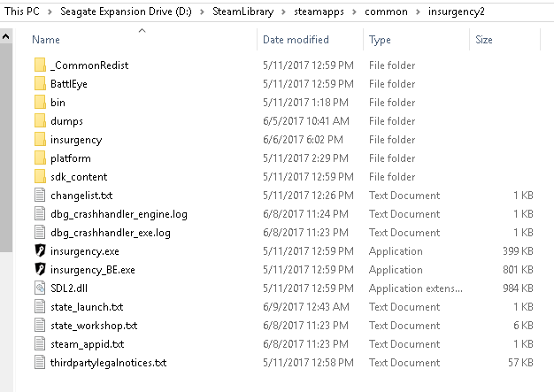Sort by Date modified column header

pyautogui.click(x=296, y=40)
